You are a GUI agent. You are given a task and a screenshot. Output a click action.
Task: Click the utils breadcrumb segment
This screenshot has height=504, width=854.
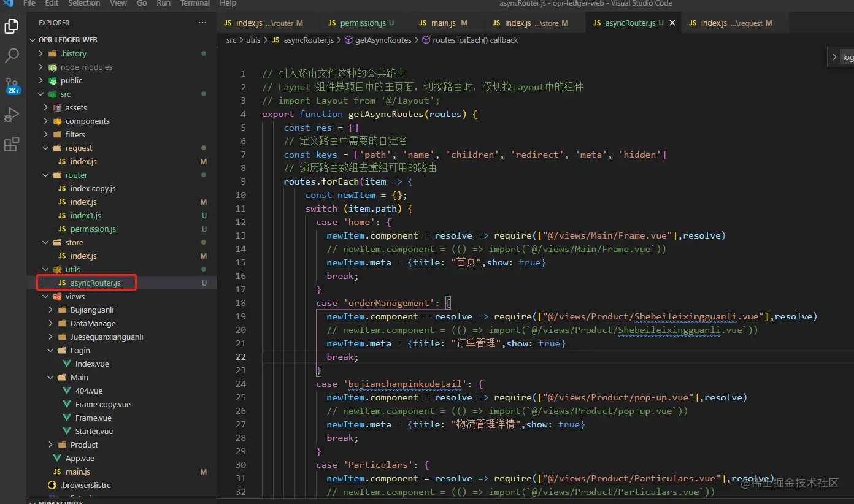(253, 40)
